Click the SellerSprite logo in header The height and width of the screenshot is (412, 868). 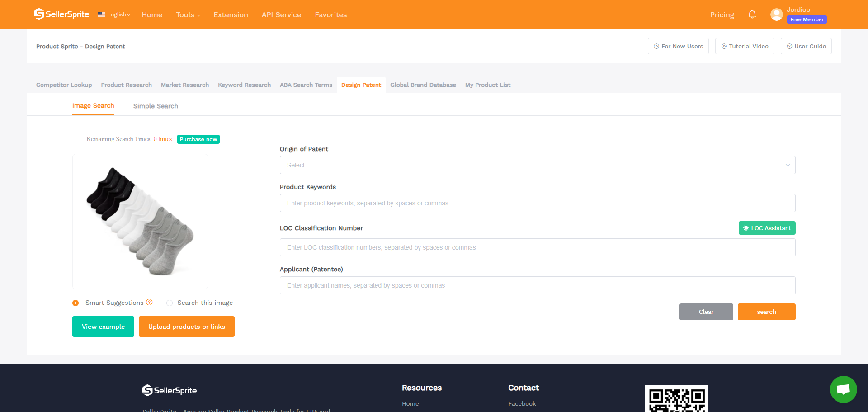click(x=61, y=14)
